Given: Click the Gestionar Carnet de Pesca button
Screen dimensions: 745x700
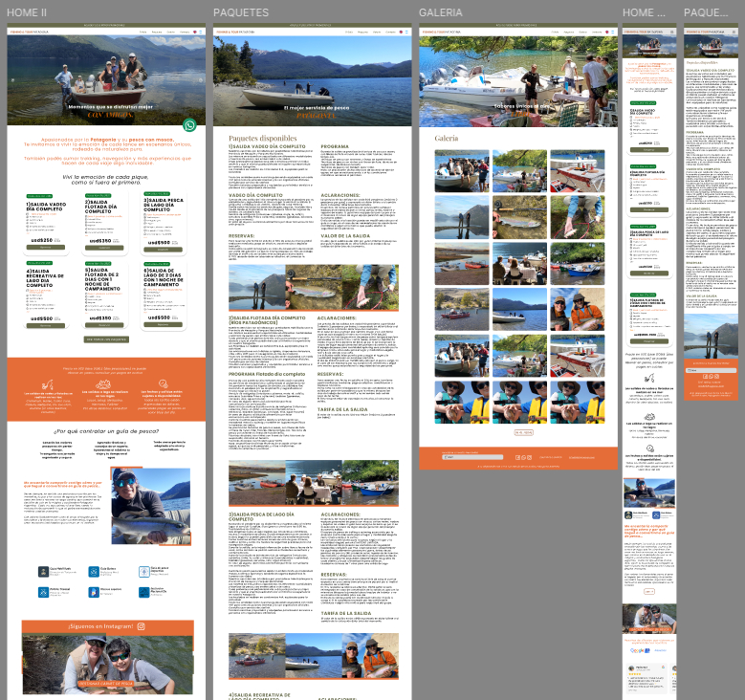Looking at the screenshot, I should (106, 684).
